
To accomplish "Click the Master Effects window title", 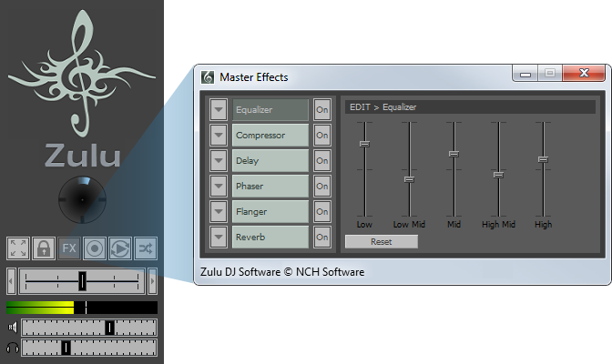I will point(254,77).
